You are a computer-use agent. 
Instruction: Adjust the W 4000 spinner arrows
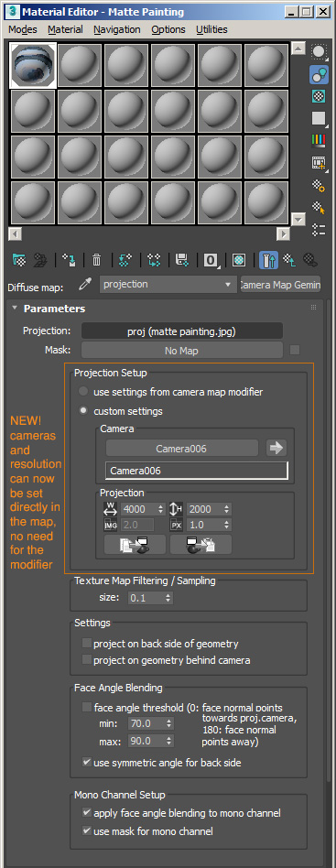160,509
